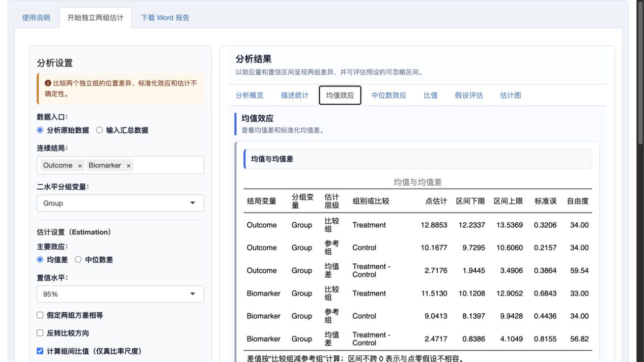Select the 分析概览 results tab

pos(249,95)
